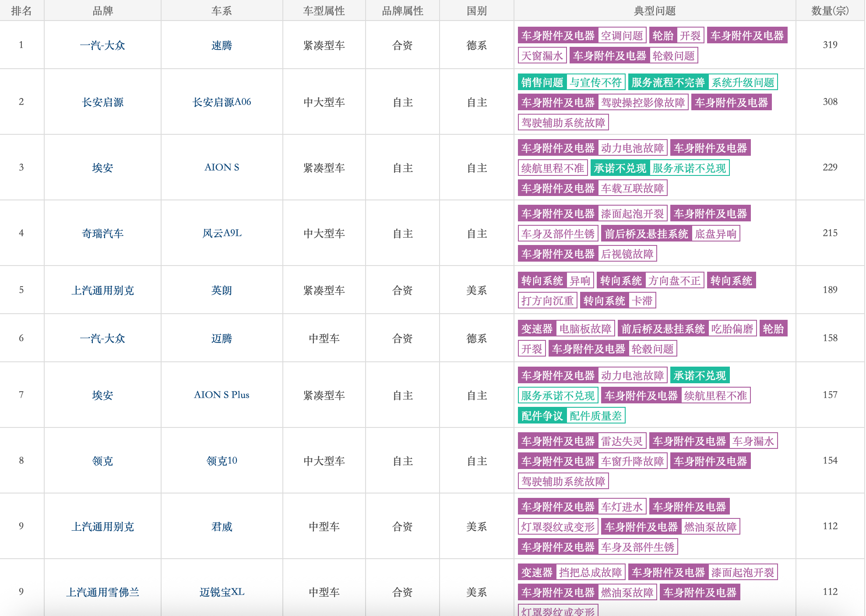The image size is (866, 616).
Task: Select the 卡滞 issue tag
Action: point(642,301)
